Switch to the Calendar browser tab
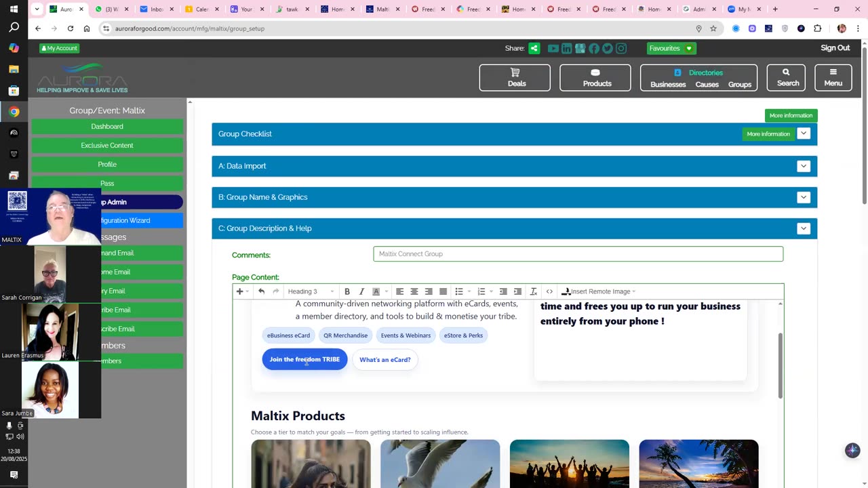This screenshot has height=488, width=868. tap(201, 9)
